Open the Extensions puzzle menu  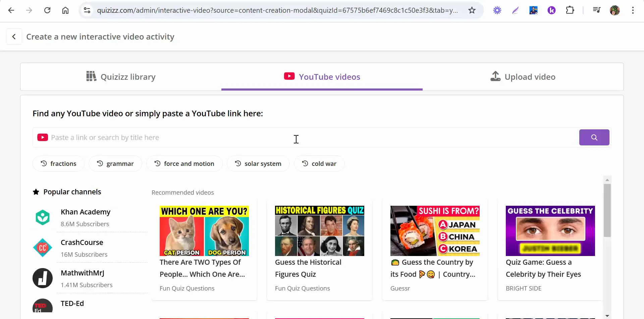tap(570, 10)
